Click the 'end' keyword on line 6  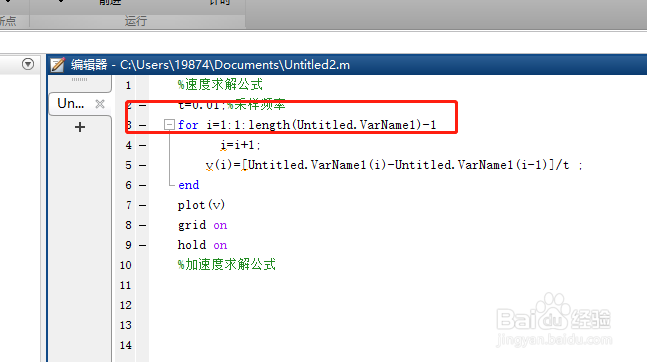pyautogui.click(x=189, y=185)
